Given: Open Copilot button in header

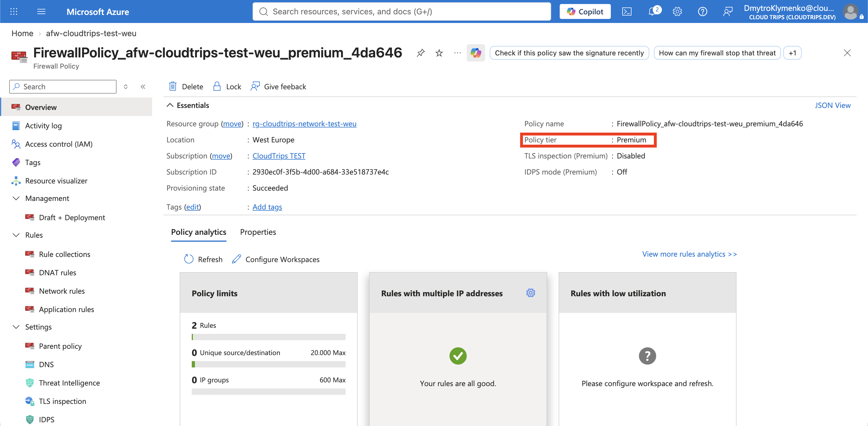Looking at the screenshot, I should pos(585,11).
